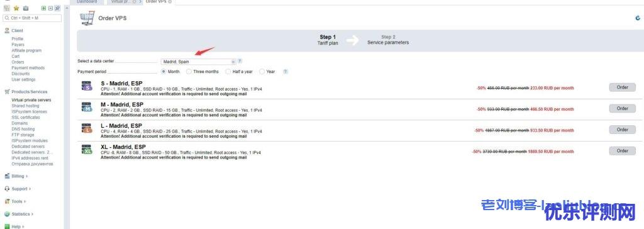Screen dimensions: 644x229
Task: Click the Support headset icon
Action: point(7,189)
